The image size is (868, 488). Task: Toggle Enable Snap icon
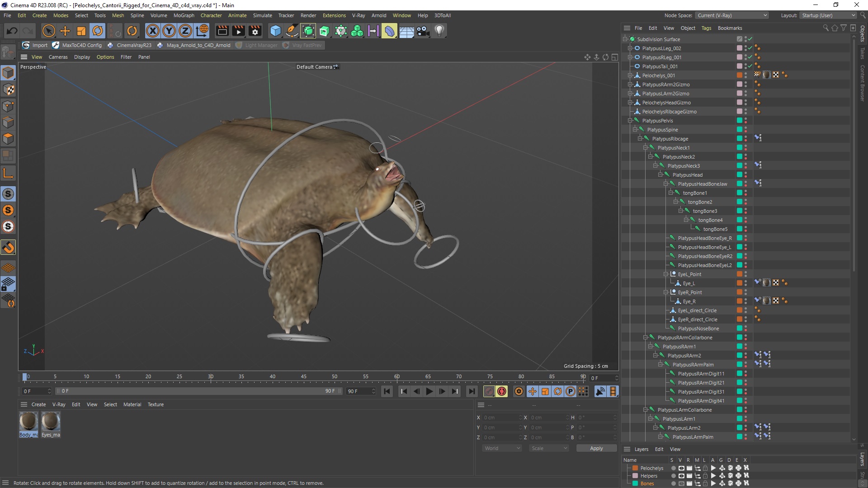pyautogui.click(x=8, y=248)
